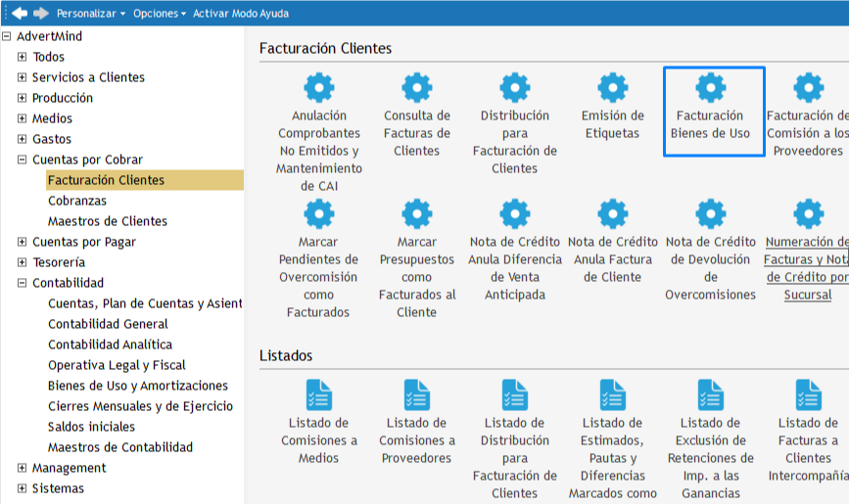849x504 pixels.
Task: Open Marcar Presupuestos como Facturados icon
Action: point(417,213)
